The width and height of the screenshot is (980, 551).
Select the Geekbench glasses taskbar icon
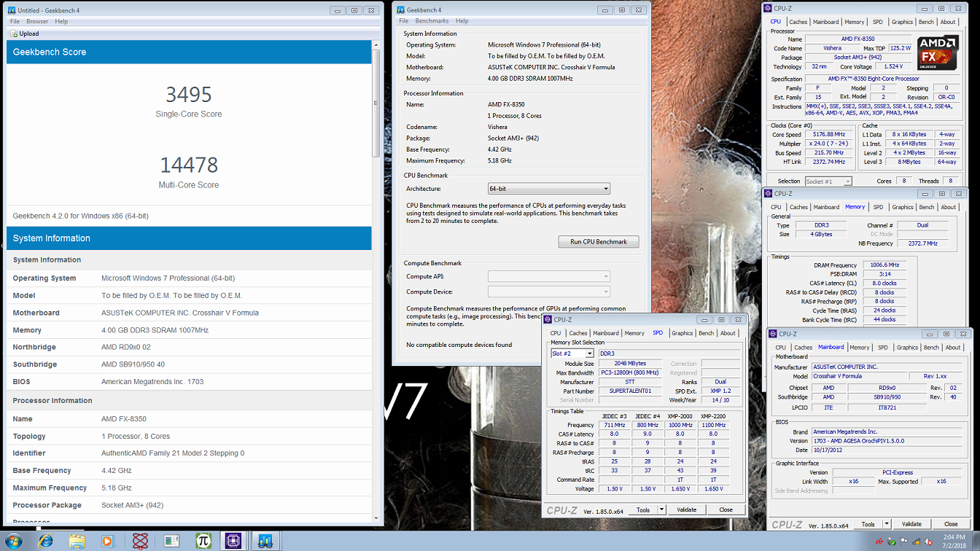(x=265, y=541)
